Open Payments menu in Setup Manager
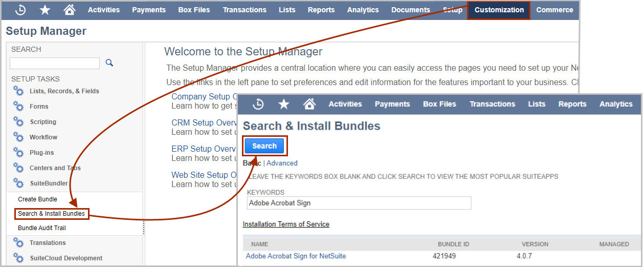 pyautogui.click(x=149, y=10)
